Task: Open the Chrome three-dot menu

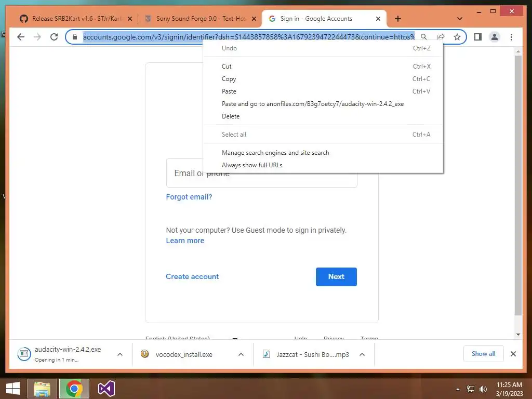Action: coord(511,37)
